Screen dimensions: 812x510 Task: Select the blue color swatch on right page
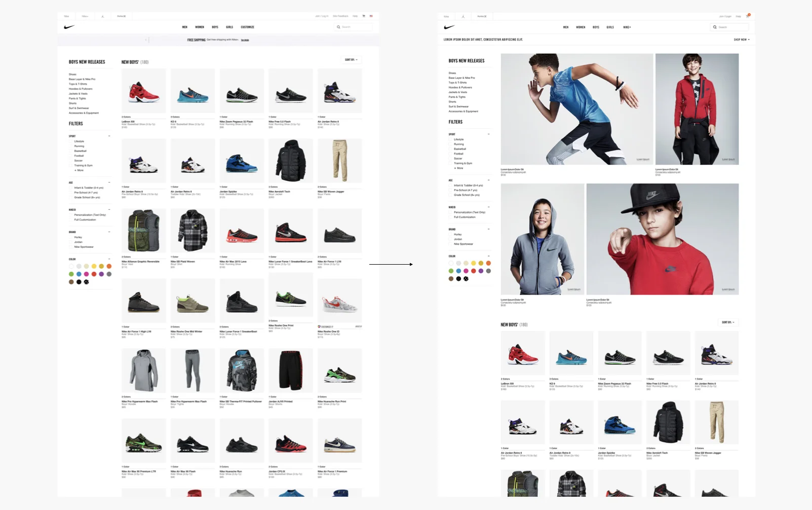point(458,271)
